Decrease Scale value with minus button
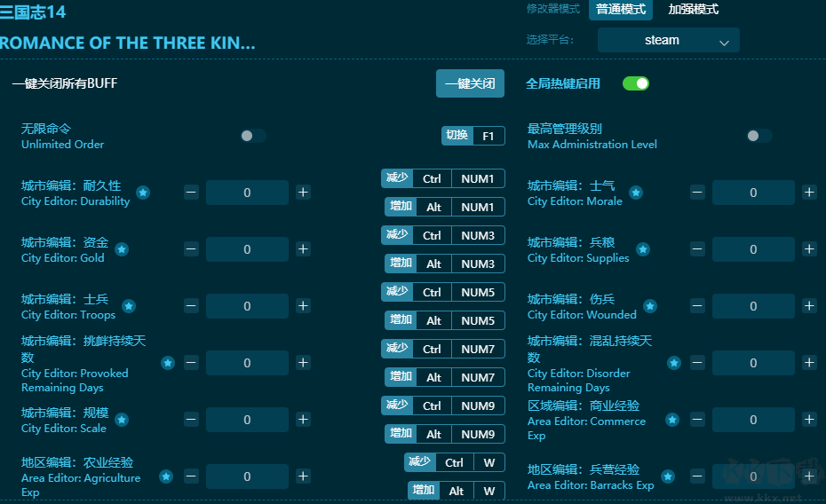The height and width of the screenshot is (504, 826). (191, 420)
